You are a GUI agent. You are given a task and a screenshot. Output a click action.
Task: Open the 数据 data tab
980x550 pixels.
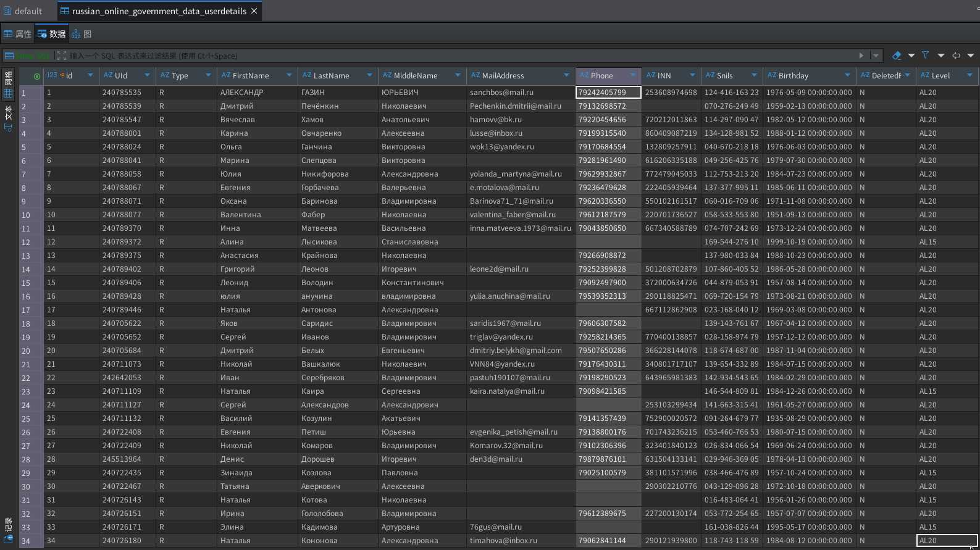[52, 34]
